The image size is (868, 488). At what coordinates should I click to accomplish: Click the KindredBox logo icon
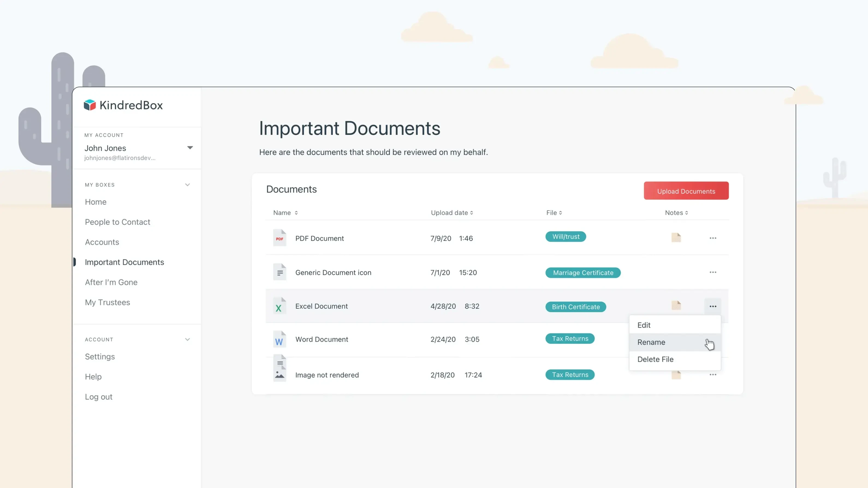90,105
